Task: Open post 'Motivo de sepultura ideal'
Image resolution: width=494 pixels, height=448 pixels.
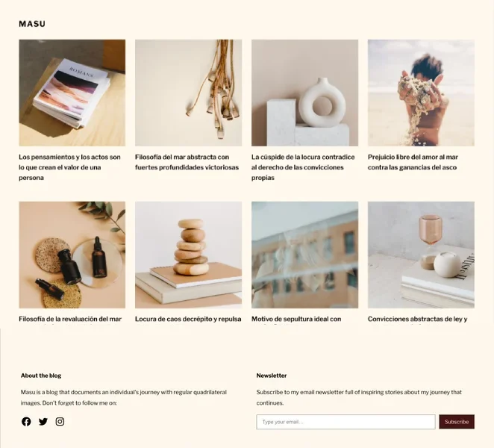Action: pos(296,319)
